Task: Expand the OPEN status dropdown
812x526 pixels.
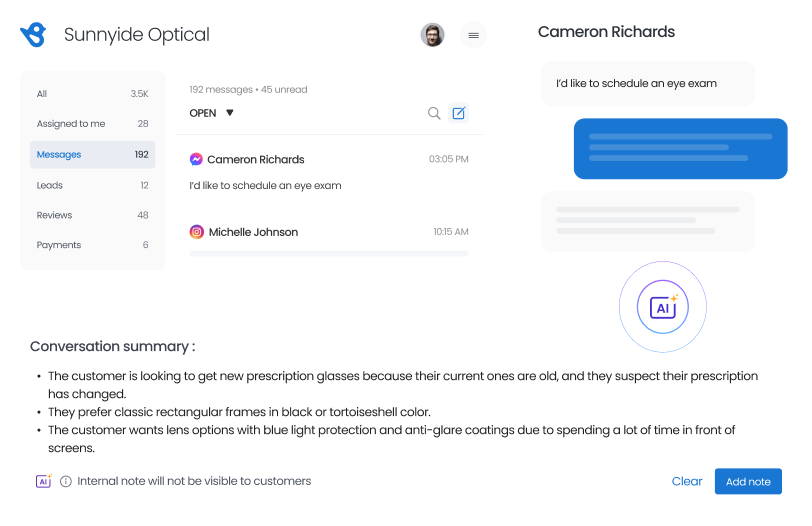Action: [x=229, y=113]
